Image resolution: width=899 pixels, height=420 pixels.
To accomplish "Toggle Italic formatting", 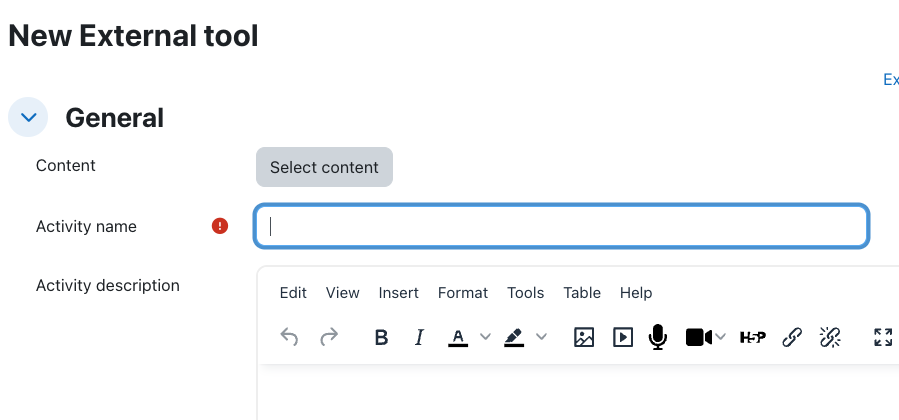I will click(x=419, y=337).
